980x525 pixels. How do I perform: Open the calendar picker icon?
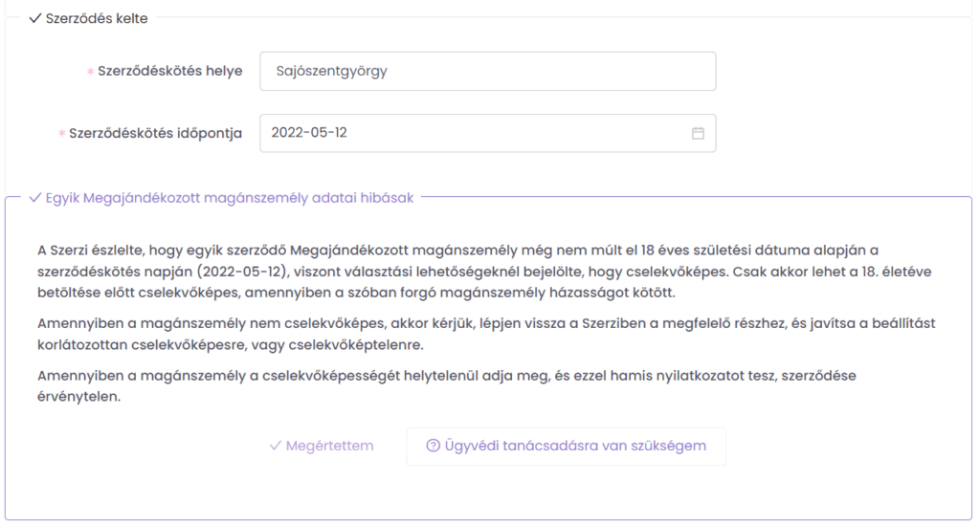698,133
